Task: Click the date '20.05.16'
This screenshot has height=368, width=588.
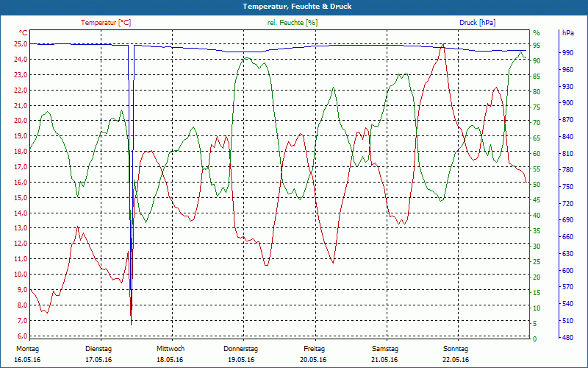Action: [313, 360]
